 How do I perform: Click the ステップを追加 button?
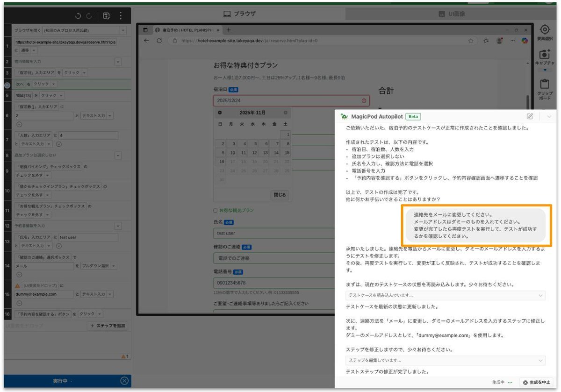(x=108, y=326)
